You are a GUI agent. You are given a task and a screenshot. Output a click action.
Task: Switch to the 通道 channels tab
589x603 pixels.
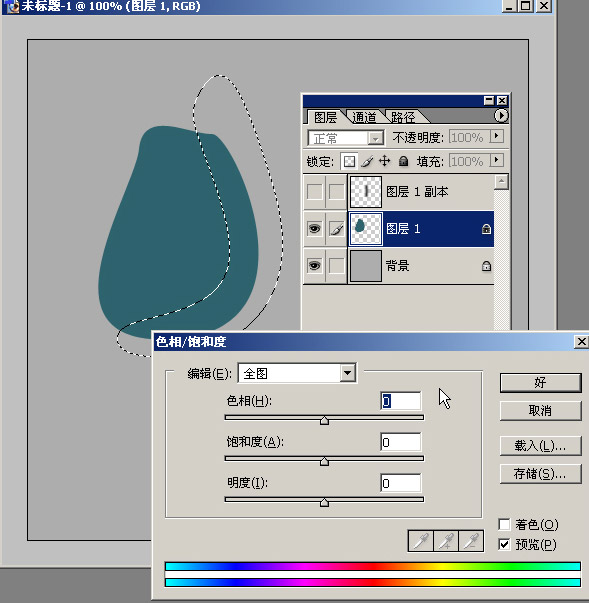click(x=364, y=117)
